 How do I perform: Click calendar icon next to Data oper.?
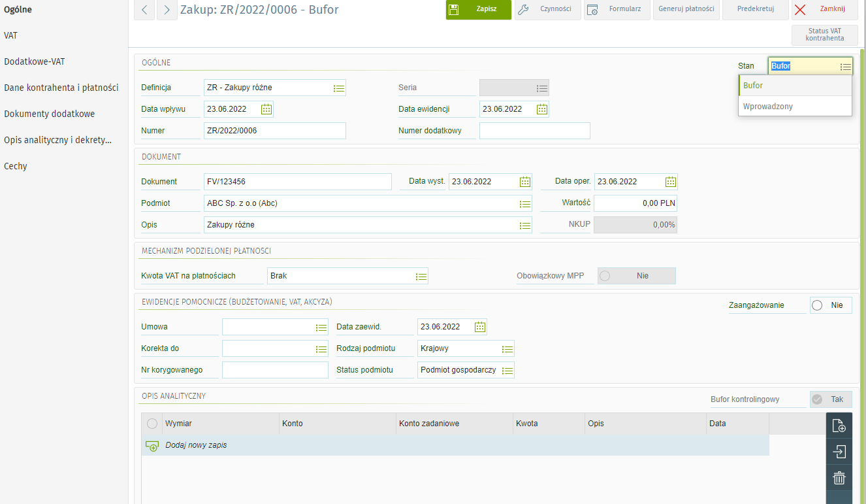[670, 182]
